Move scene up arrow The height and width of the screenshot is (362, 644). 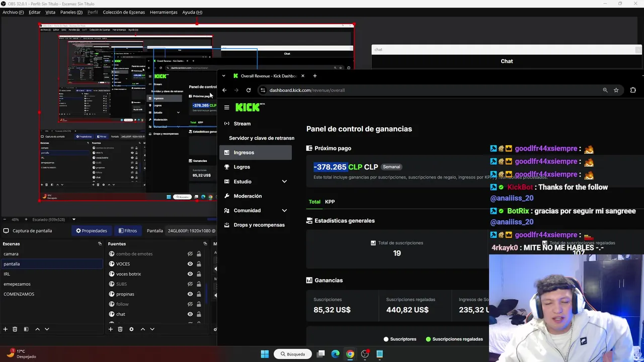pos(37,329)
